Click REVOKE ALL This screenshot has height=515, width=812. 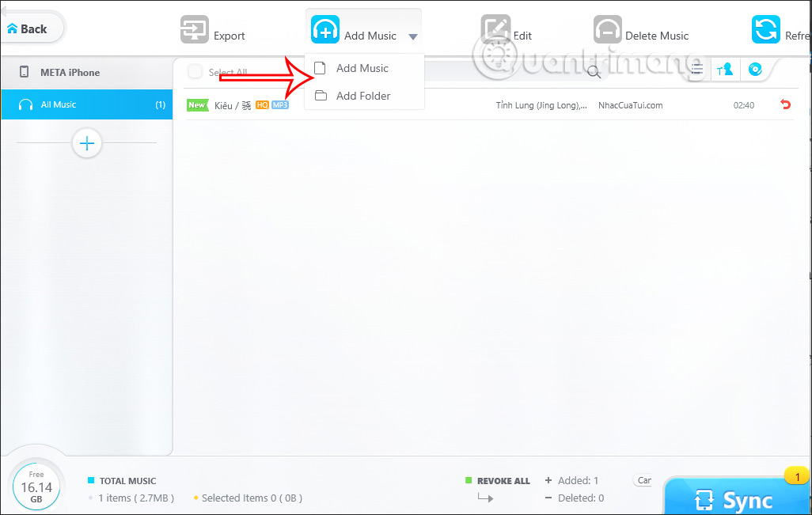click(503, 480)
